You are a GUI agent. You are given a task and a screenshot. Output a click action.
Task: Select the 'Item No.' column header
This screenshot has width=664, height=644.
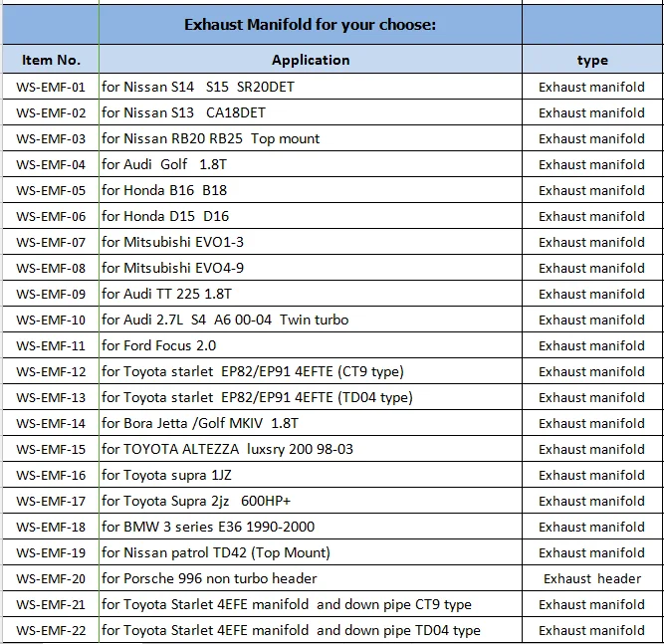pyautogui.click(x=50, y=60)
